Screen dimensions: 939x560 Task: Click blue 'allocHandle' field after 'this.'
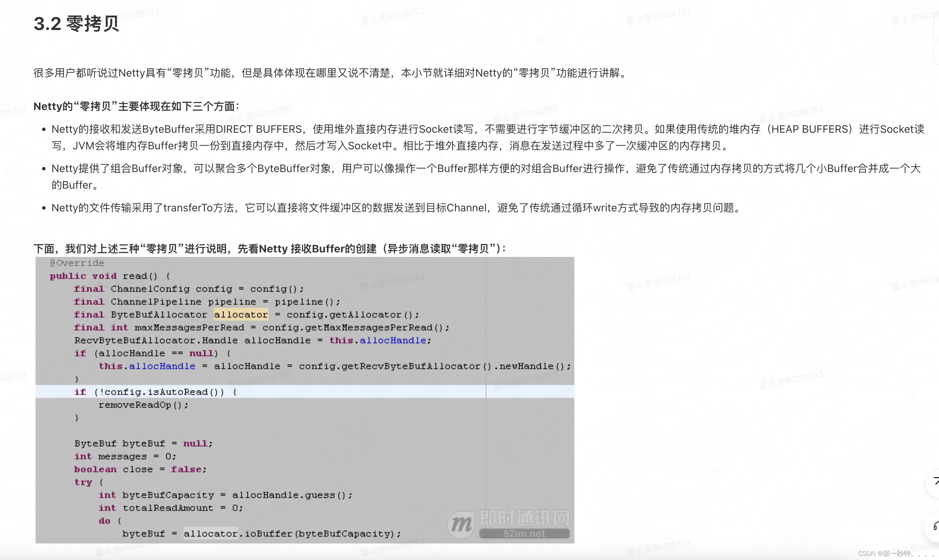(393, 340)
